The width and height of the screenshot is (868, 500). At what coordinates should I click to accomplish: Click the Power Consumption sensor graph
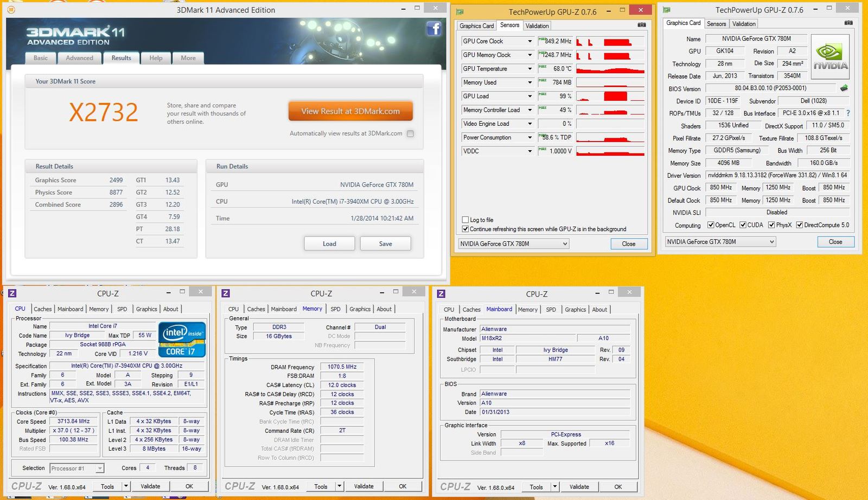click(x=610, y=137)
